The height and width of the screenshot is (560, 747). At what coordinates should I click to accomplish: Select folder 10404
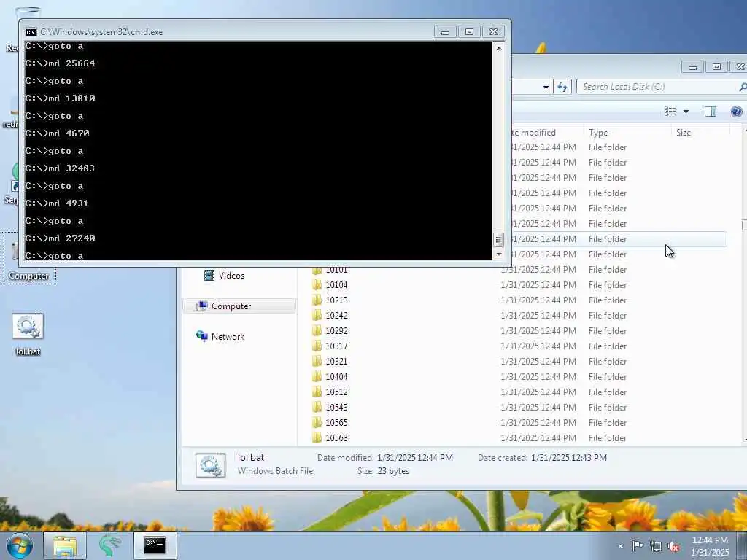click(x=336, y=377)
